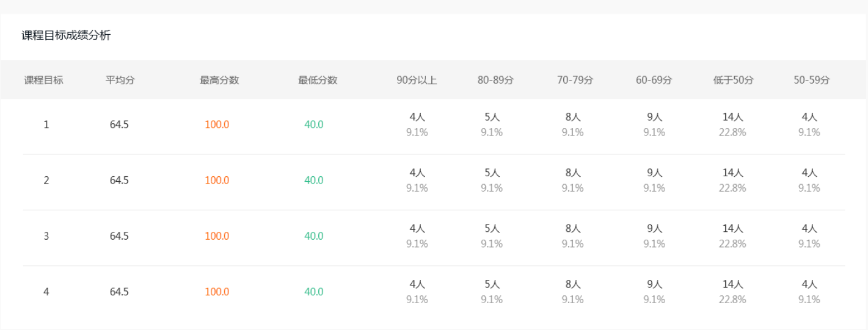
Task: Click the 最低分数 column header
Action: click(318, 80)
